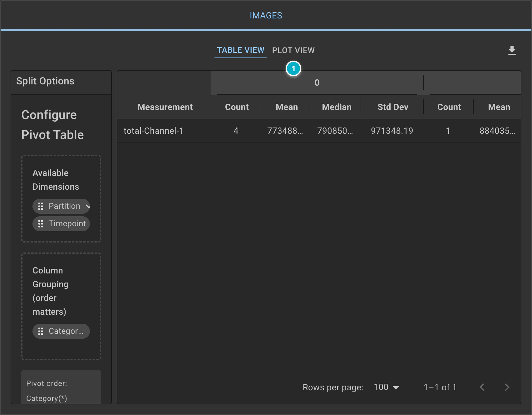
Task: Click the Median column header
Action: point(337,107)
